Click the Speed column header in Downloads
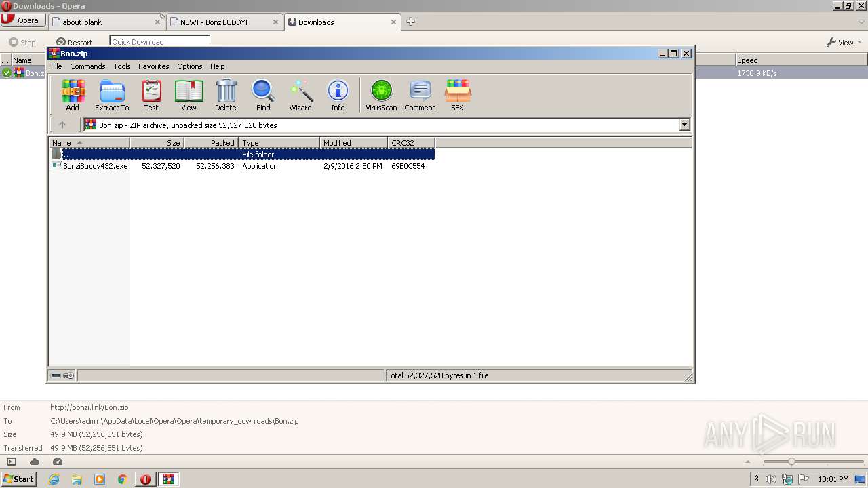This screenshot has height=488, width=868. [x=801, y=60]
